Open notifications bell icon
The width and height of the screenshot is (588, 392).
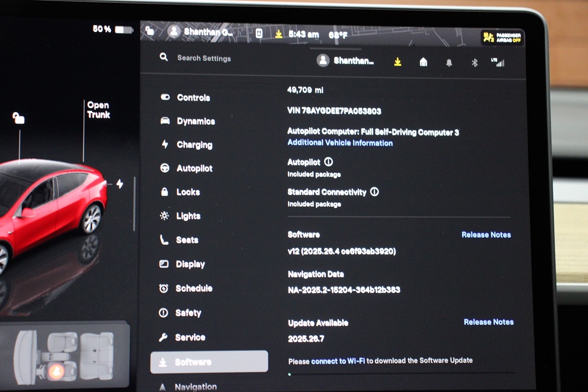(x=449, y=63)
